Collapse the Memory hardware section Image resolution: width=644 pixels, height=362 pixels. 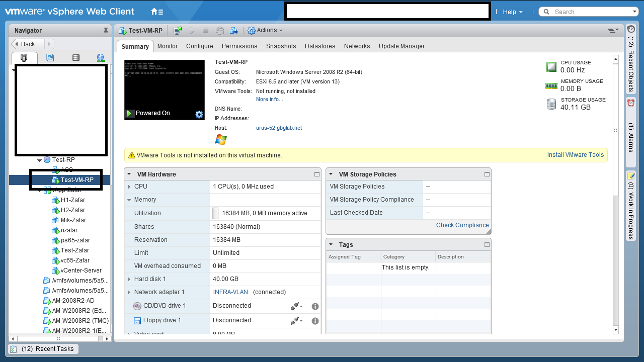[x=129, y=200]
